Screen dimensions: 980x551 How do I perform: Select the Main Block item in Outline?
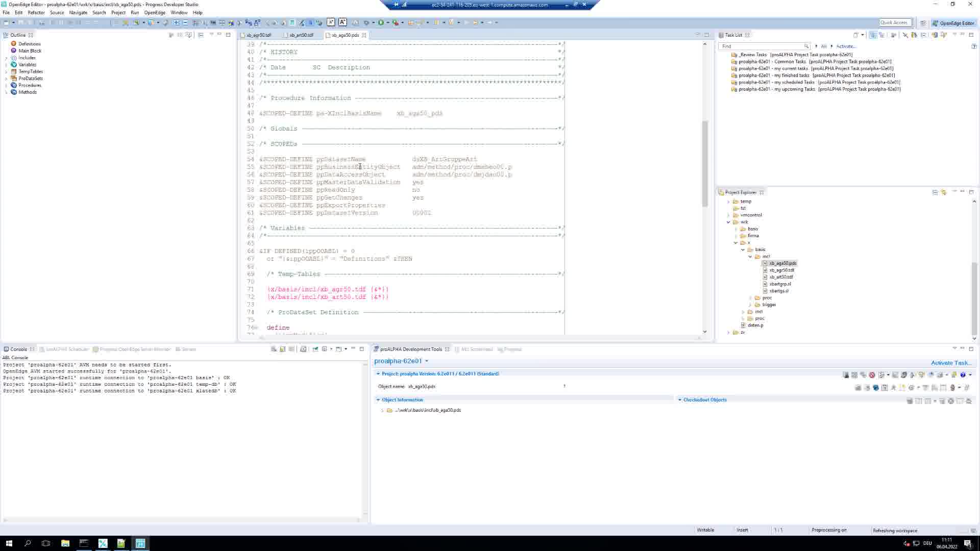30,51
